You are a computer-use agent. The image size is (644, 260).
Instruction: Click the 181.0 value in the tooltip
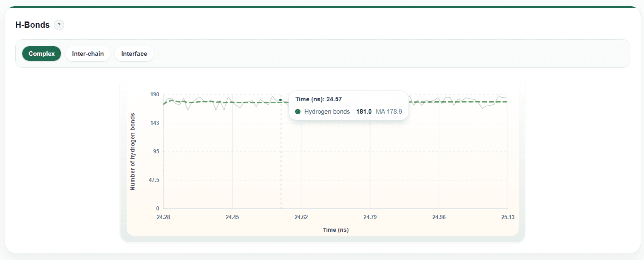(x=364, y=112)
